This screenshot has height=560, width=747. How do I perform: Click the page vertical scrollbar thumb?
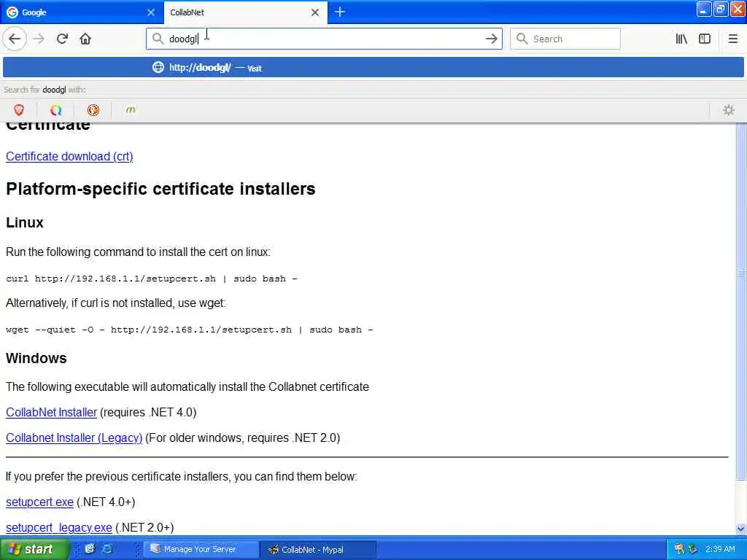[x=741, y=300]
